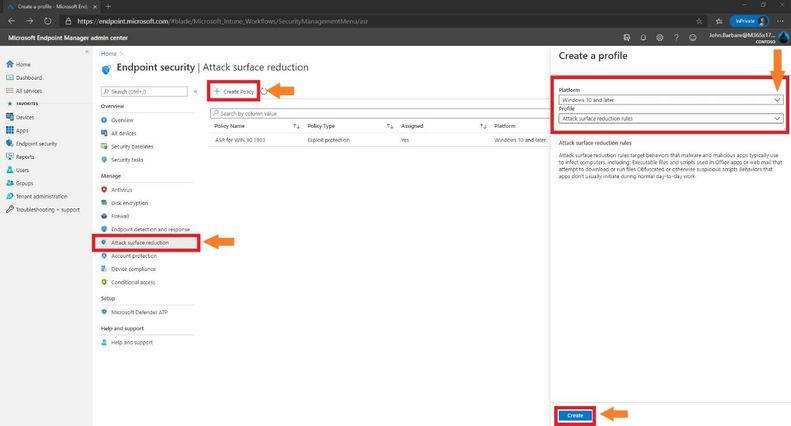Open the browser favorites list icon
Screen dimensions: 791x426
719,21
